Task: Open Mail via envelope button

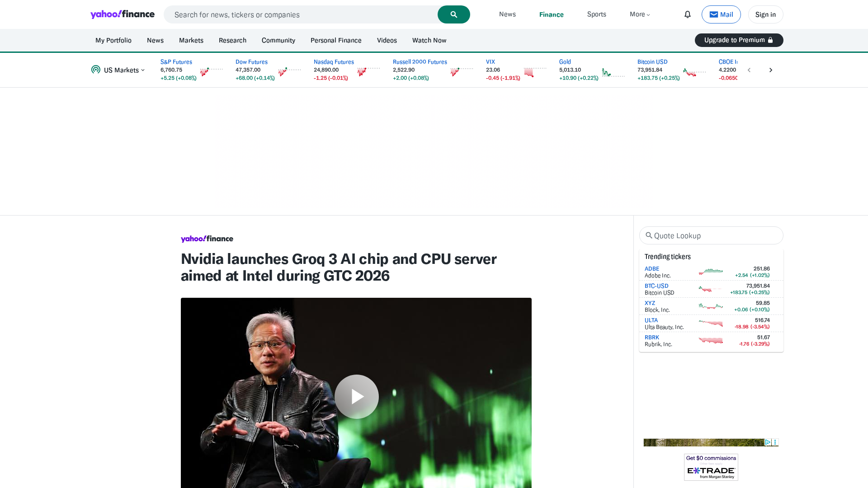Action: (x=721, y=14)
